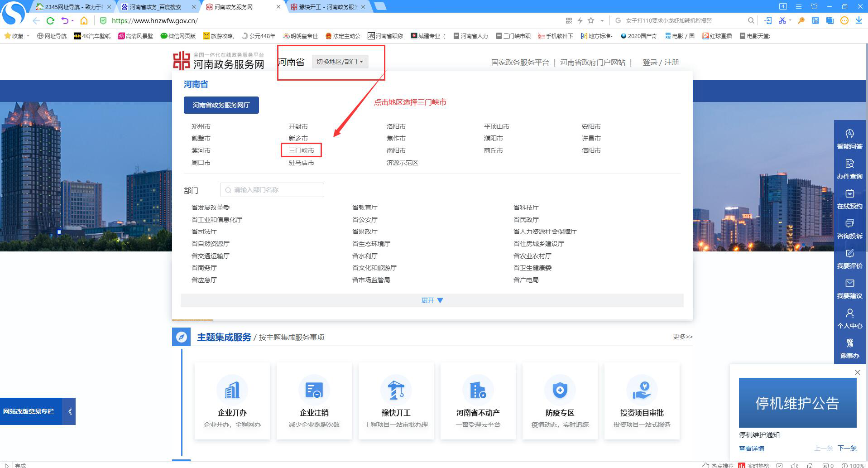Viewport: 868px width, 468px height.
Task: Open the 智能问答 sidebar panel
Action: (850, 139)
